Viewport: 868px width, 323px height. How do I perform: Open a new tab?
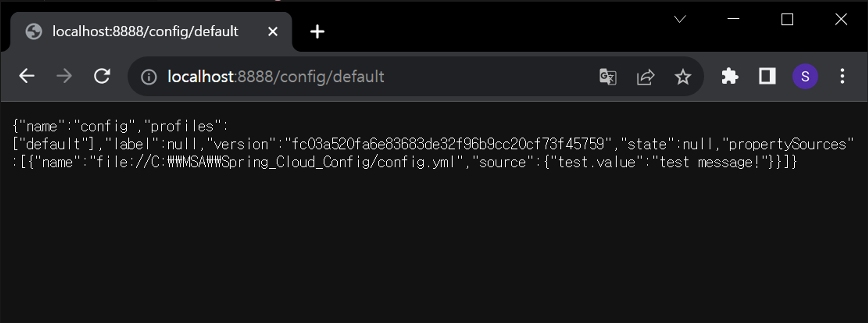317,32
